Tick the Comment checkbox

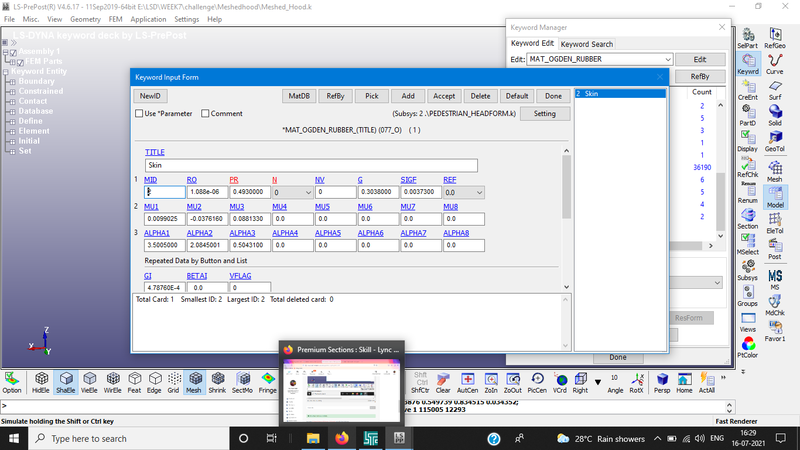coord(205,114)
